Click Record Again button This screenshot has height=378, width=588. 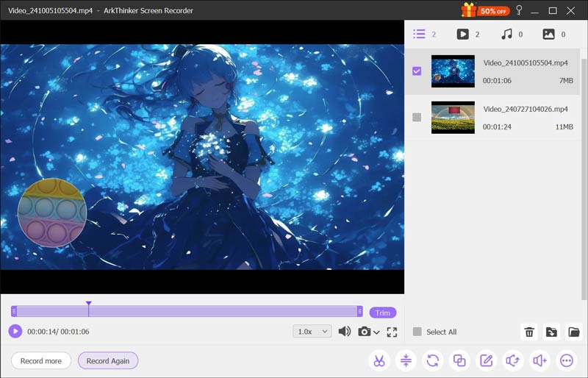pos(108,361)
